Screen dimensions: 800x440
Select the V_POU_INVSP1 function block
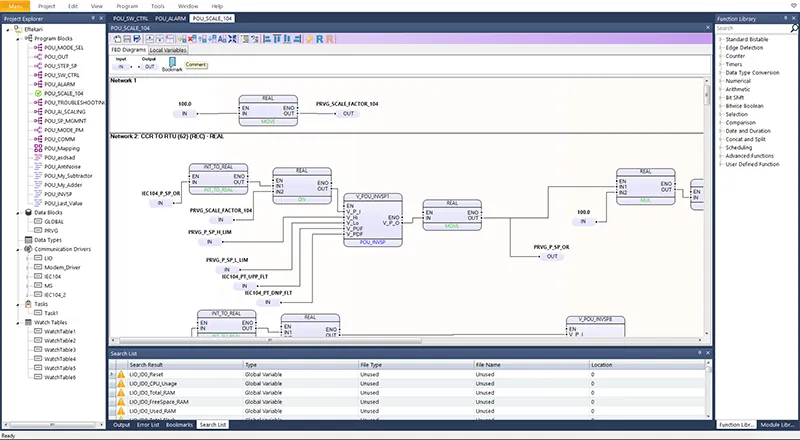click(373, 220)
